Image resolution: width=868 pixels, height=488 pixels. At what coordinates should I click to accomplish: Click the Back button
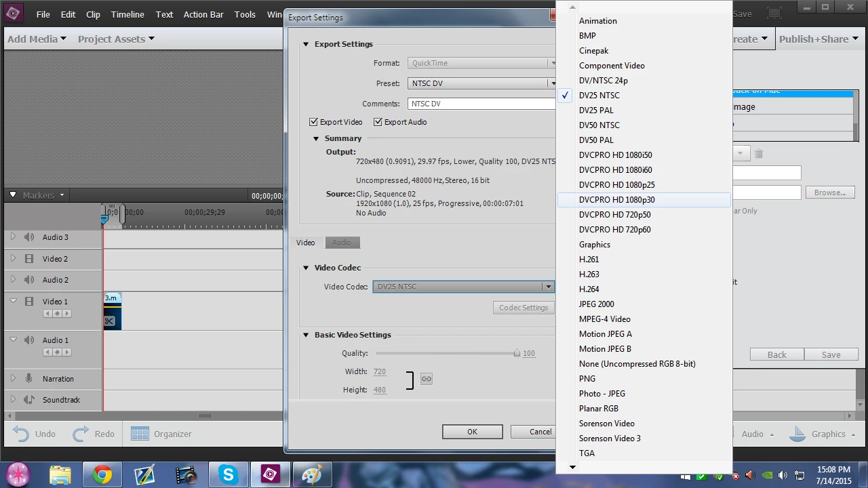tap(777, 354)
